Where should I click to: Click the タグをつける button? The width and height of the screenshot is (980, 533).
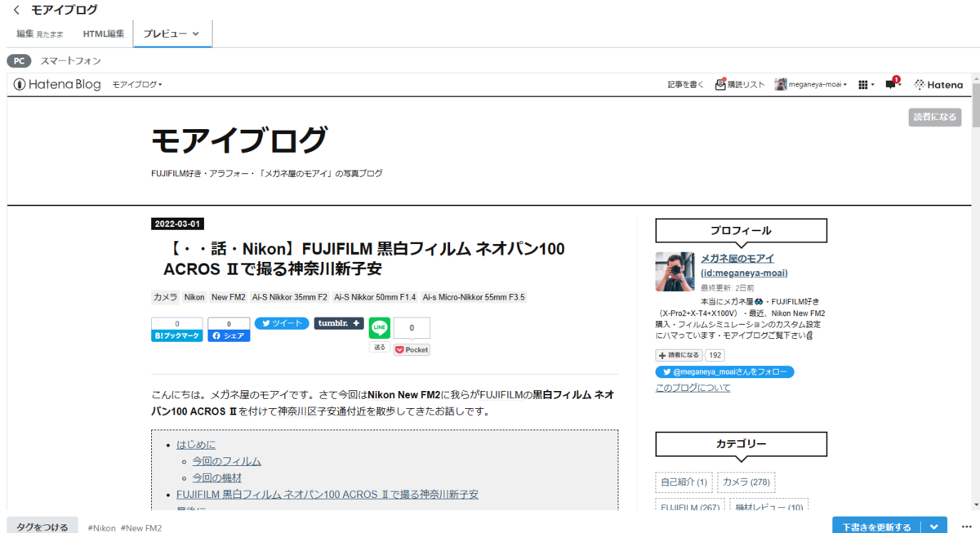(x=42, y=526)
